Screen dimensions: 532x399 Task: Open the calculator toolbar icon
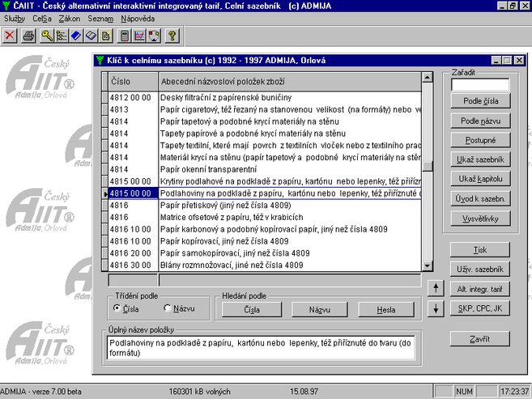124,36
